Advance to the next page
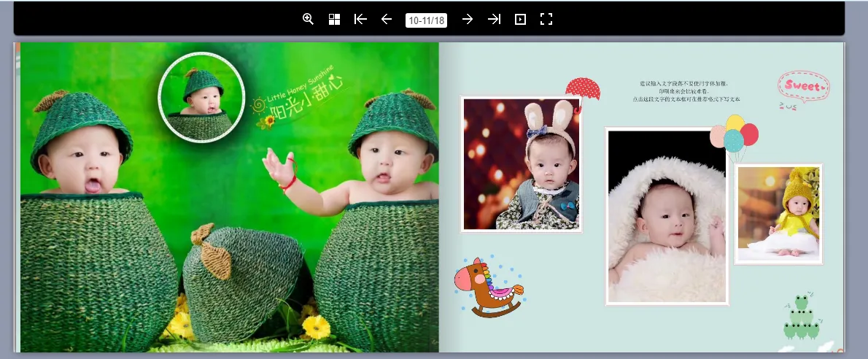868x359 pixels. [468, 20]
